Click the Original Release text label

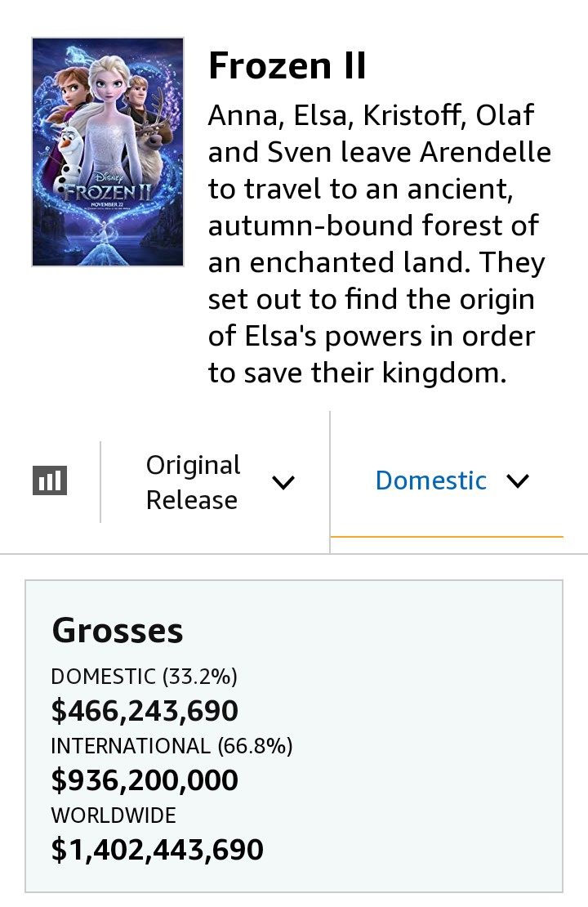pos(193,482)
